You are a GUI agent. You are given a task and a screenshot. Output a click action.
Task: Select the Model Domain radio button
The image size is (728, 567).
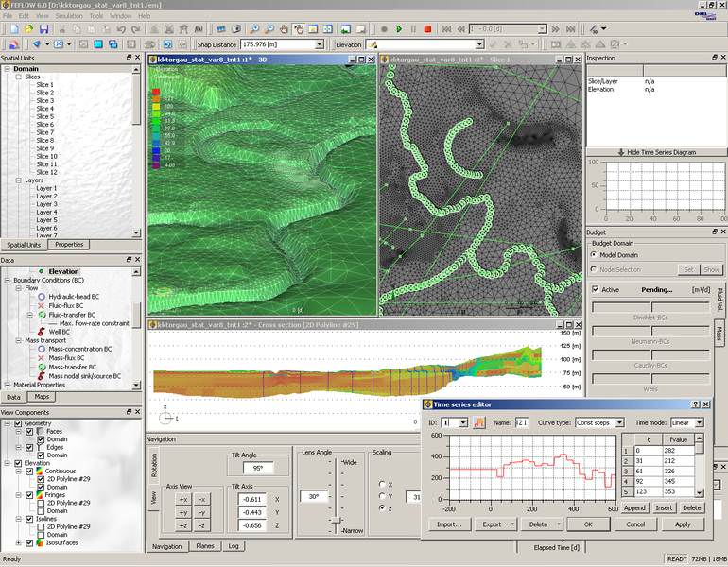[594, 255]
